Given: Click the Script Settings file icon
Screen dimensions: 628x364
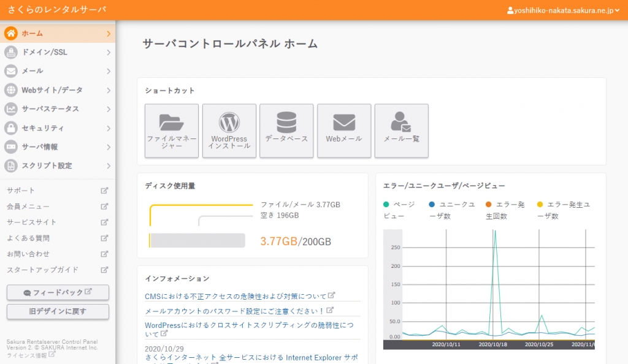Looking at the screenshot, I should (11, 165).
